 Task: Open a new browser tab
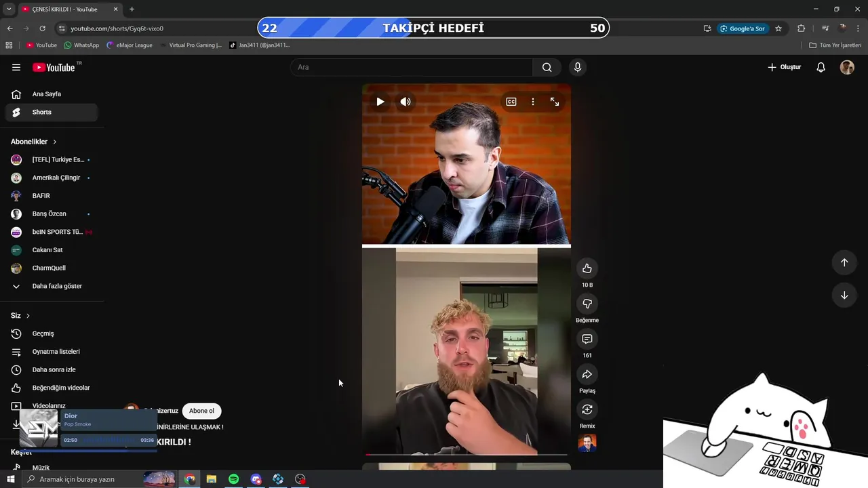click(x=132, y=9)
